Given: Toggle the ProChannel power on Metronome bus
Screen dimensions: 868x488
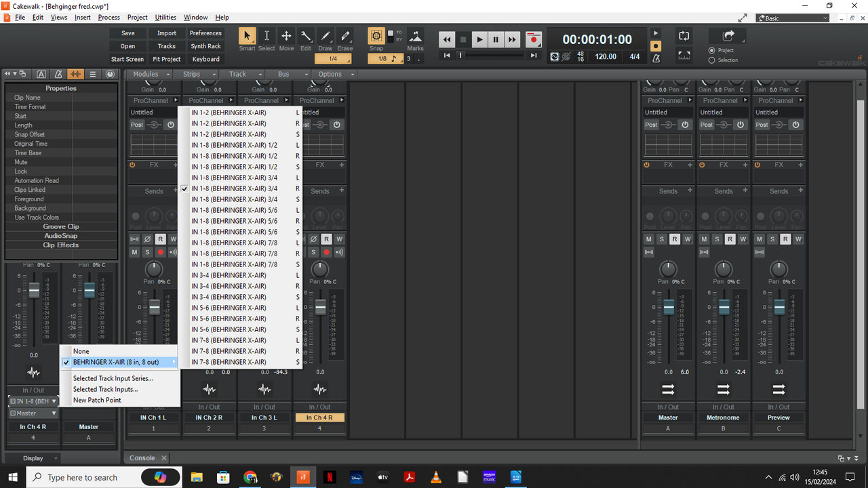Looking at the screenshot, I should tap(741, 125).
